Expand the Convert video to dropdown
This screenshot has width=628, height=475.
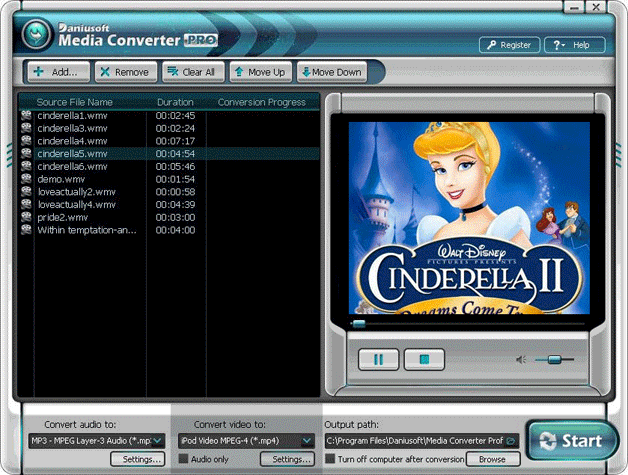(307, 440)
